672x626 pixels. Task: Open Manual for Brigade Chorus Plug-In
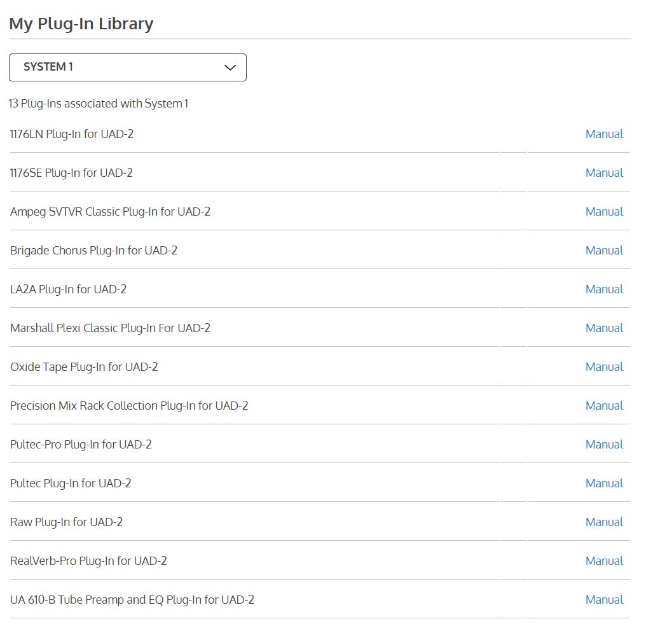[603, 251]
